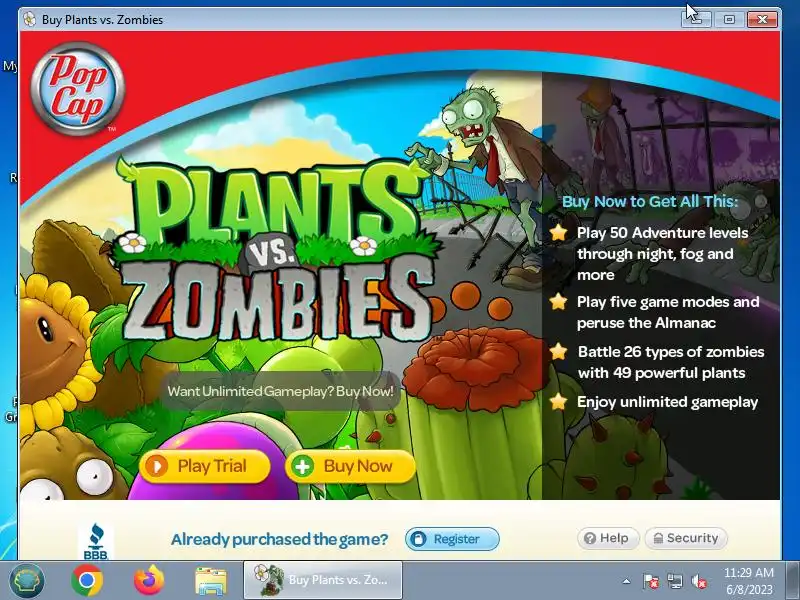Minimize the Buy Plants vs. Zombies window
This screenshot has height=600, width=800.
point(696,19)
